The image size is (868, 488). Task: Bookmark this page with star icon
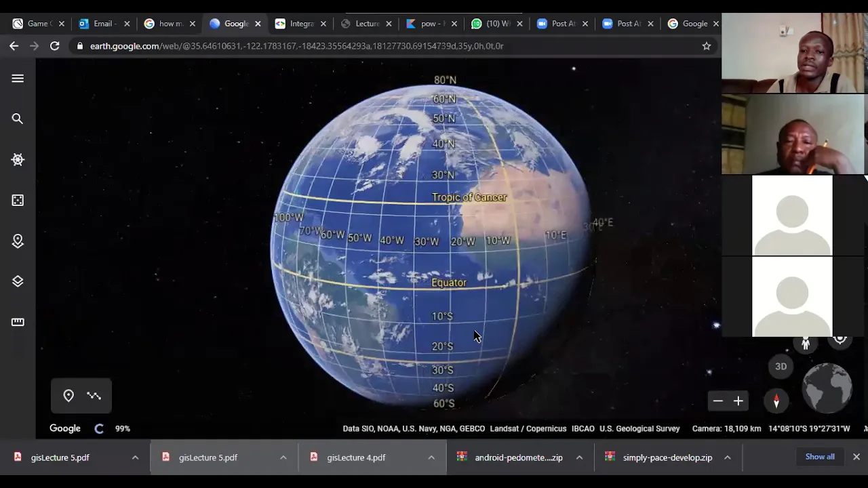coord(707,46)
